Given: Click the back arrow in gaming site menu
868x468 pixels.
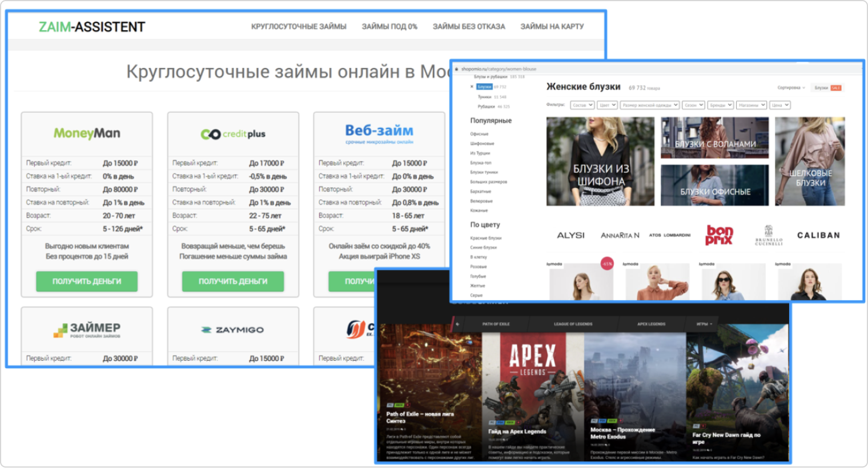Looking at the screenshot, I should (457, 324).
